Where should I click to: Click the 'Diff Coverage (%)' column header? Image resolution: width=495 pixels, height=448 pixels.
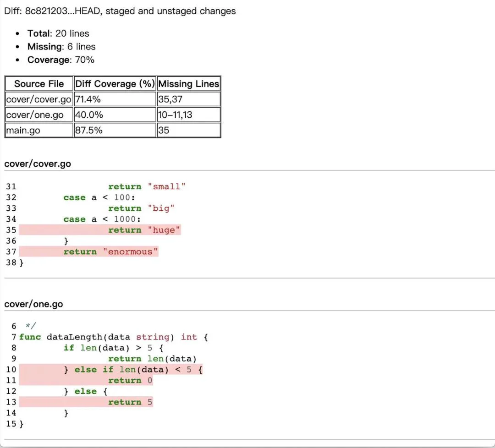115,84
